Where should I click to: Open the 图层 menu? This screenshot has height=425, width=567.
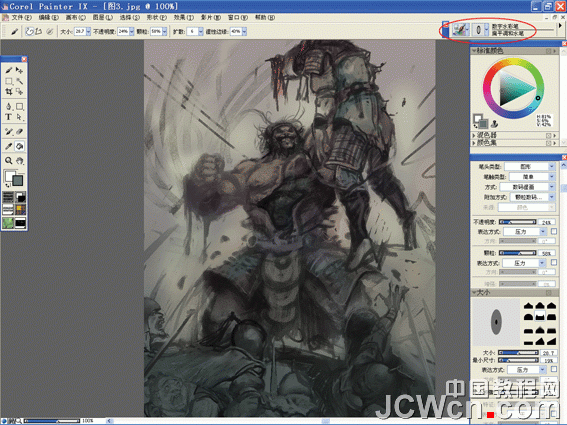tap(103, 17)
